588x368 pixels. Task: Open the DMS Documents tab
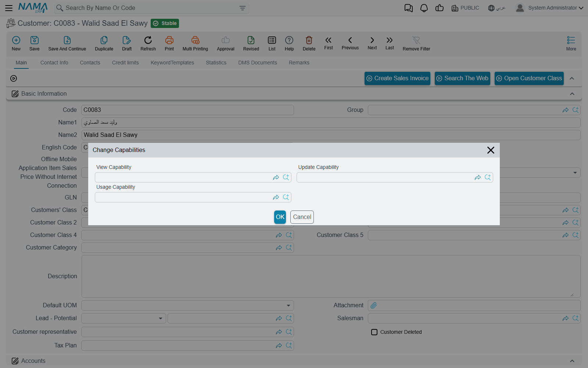click(x=258, y=63)
